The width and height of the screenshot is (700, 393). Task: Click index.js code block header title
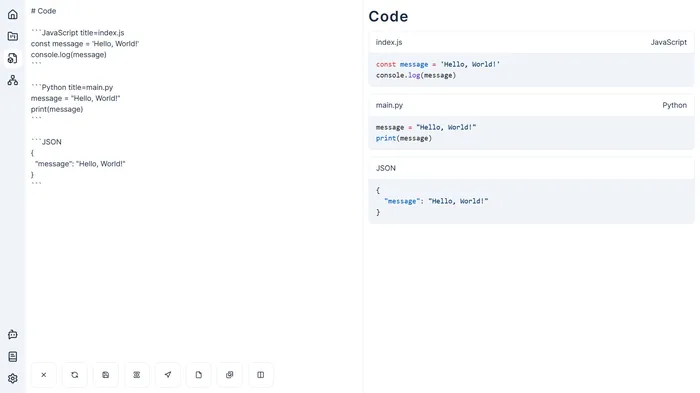tap(389, 42)
